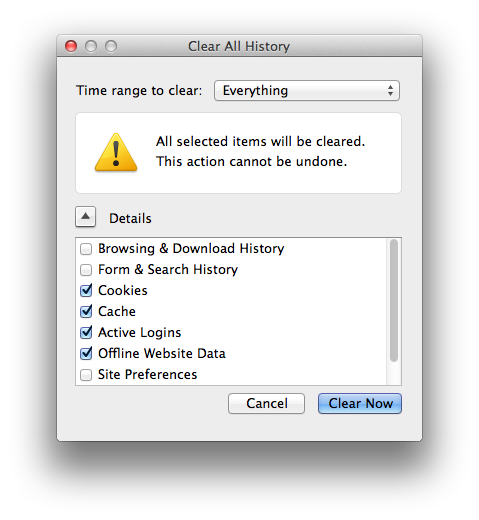Click the scrollbar track below the thumb

pos(394,373)
